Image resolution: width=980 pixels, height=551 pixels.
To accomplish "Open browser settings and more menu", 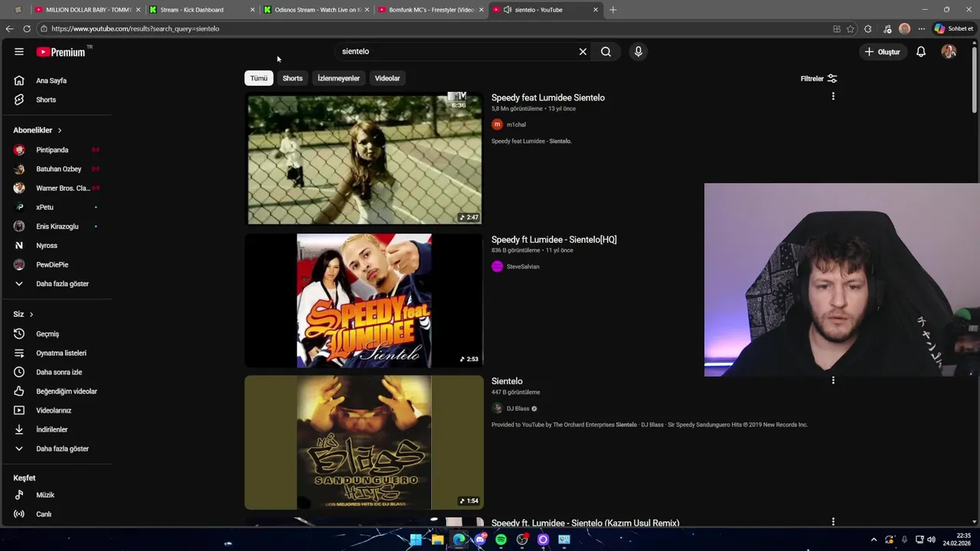I will [x=922, y=29].
